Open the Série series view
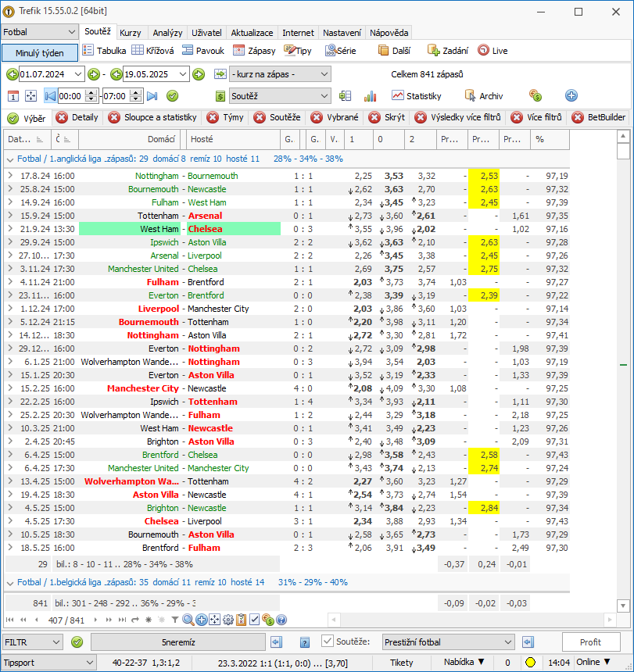634x672 pixels. click(340, 51)
